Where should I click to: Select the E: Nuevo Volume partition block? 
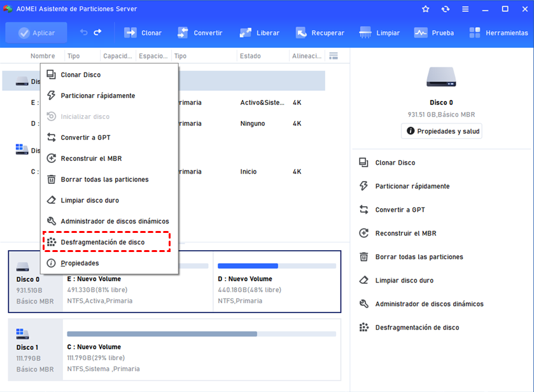(138, 282)
